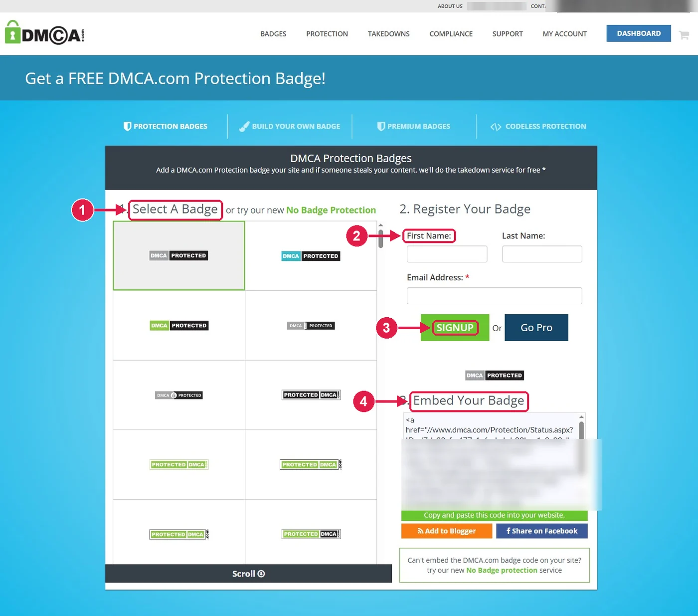Click the up arrow of badge list scrollbar

(x=380, y=225)
